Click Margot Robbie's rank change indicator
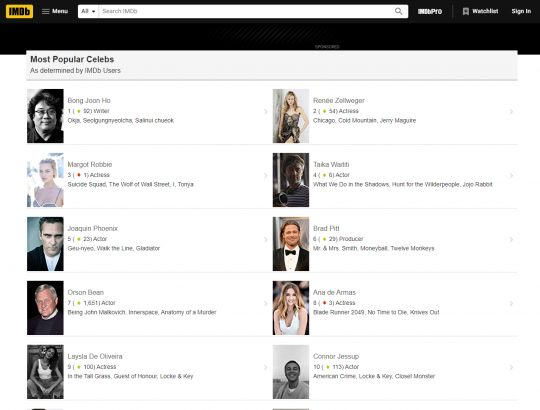 click(x=79, y=175)
